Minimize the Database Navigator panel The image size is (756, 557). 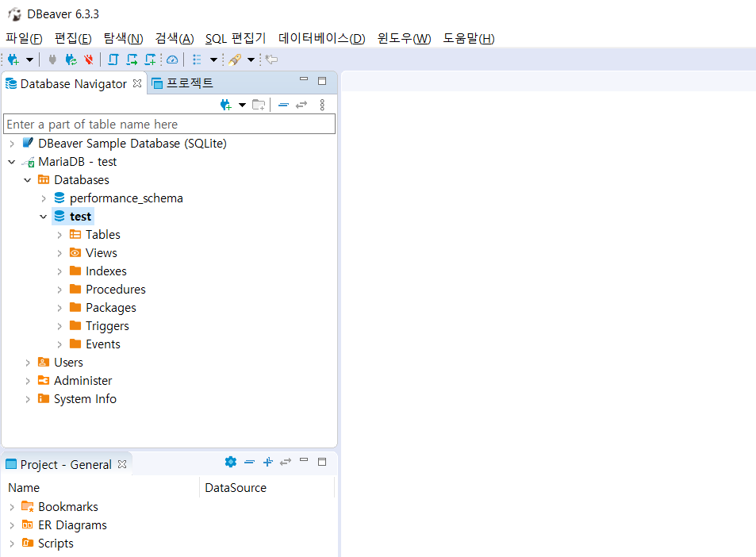[x=304, y=79]
